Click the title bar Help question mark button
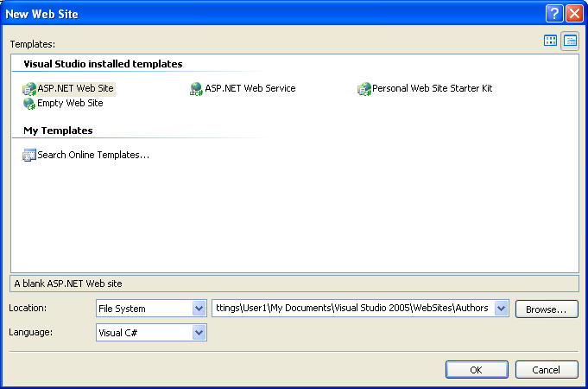 point(554,13)
